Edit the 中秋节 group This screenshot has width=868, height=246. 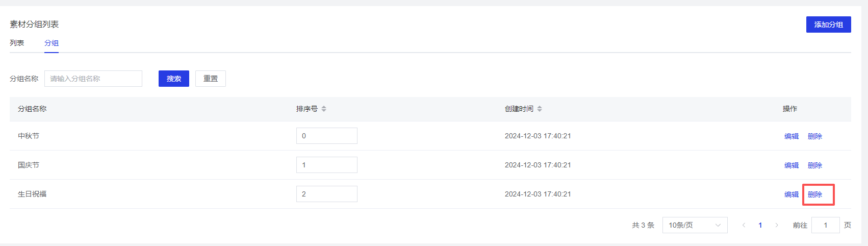[792, 136]
